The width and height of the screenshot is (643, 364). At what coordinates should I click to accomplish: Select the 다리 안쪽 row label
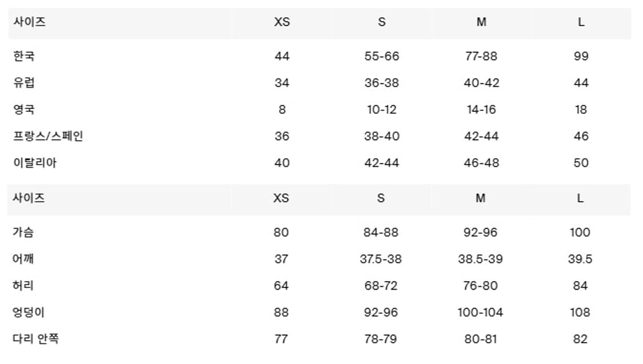click(x=35, y=339)
